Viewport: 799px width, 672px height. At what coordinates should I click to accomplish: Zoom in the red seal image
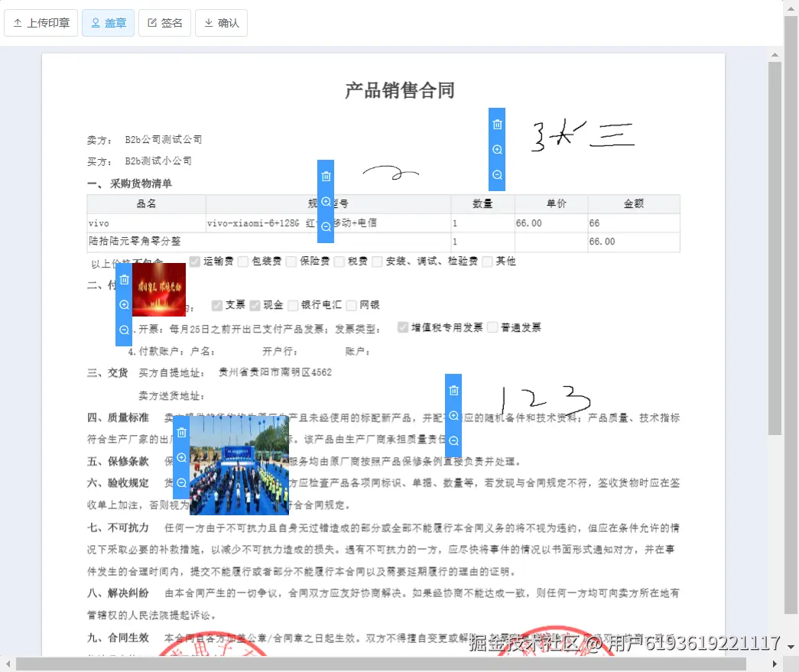[125, 305]
